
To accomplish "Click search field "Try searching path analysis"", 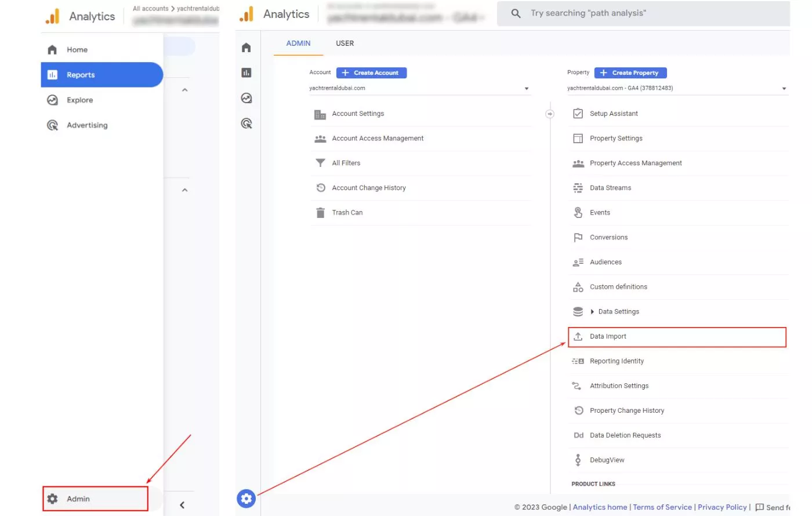I will coord(643,13).
